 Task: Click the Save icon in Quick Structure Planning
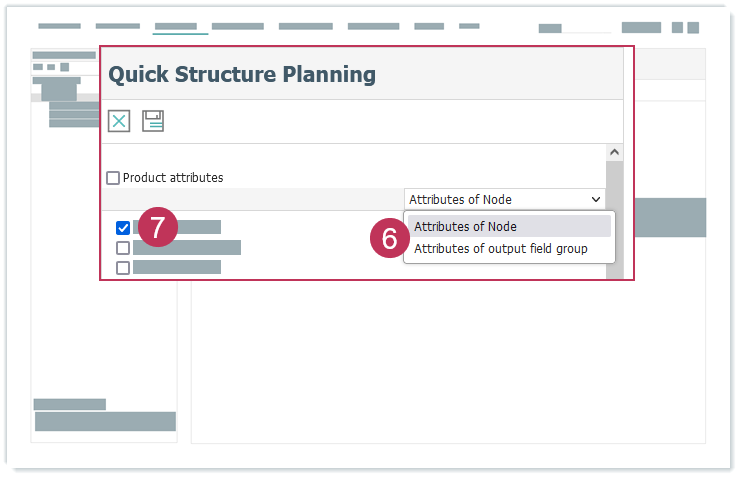(x=153, y=121)
